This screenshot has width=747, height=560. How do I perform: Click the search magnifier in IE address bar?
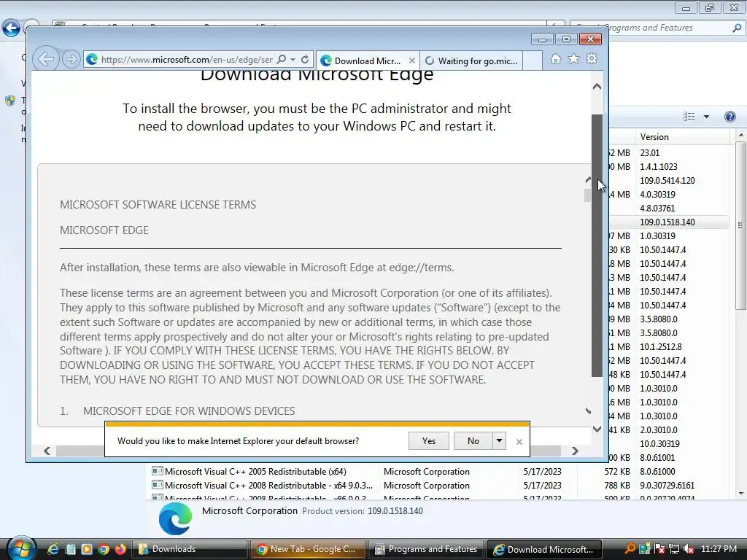click(x=282, y=60)
